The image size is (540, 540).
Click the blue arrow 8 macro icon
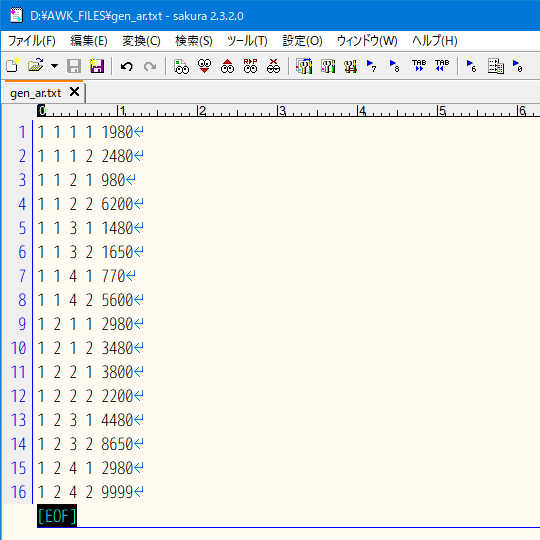tap(394, 65)
